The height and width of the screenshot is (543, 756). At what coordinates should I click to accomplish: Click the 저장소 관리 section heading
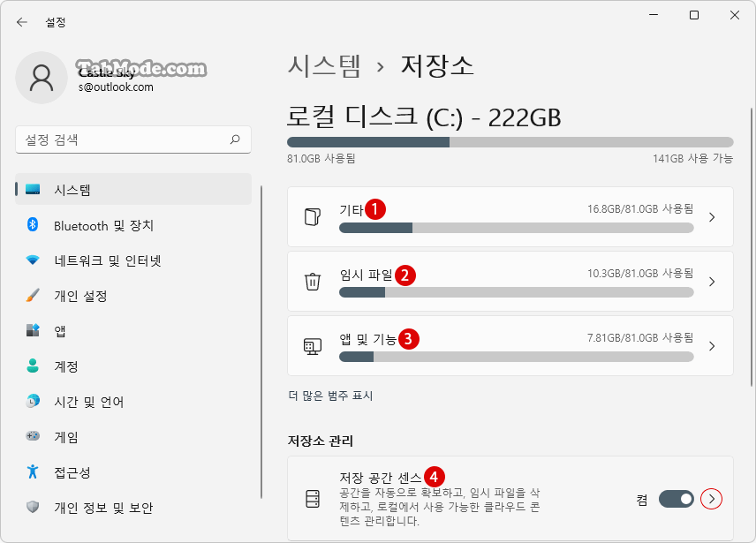coord(321,441)
